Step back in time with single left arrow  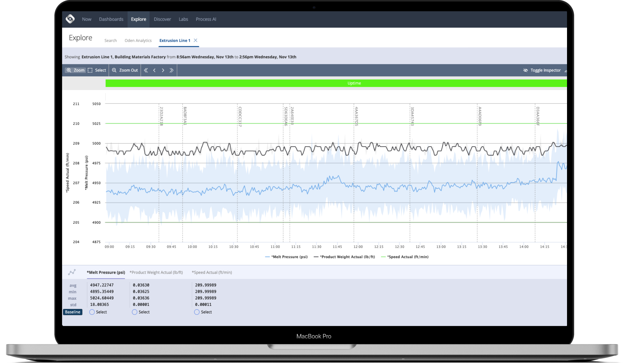pos(154,70)
